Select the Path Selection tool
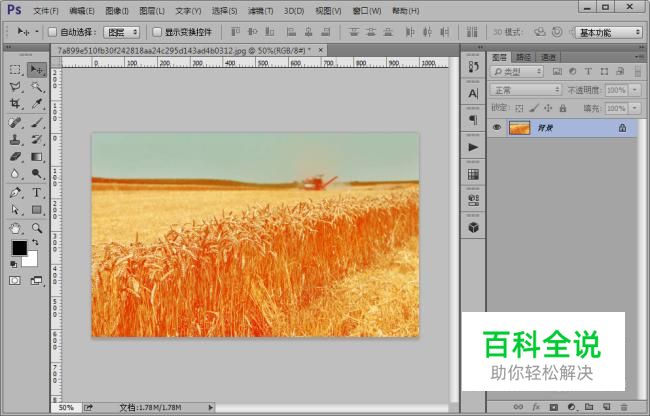 pyautogui.click(x=15, y=210)
